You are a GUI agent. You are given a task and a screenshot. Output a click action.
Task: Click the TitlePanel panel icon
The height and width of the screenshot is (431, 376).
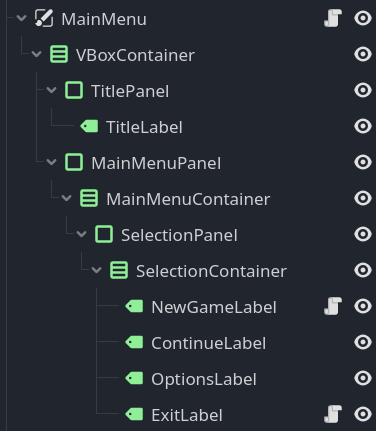[x=74, y=90]
